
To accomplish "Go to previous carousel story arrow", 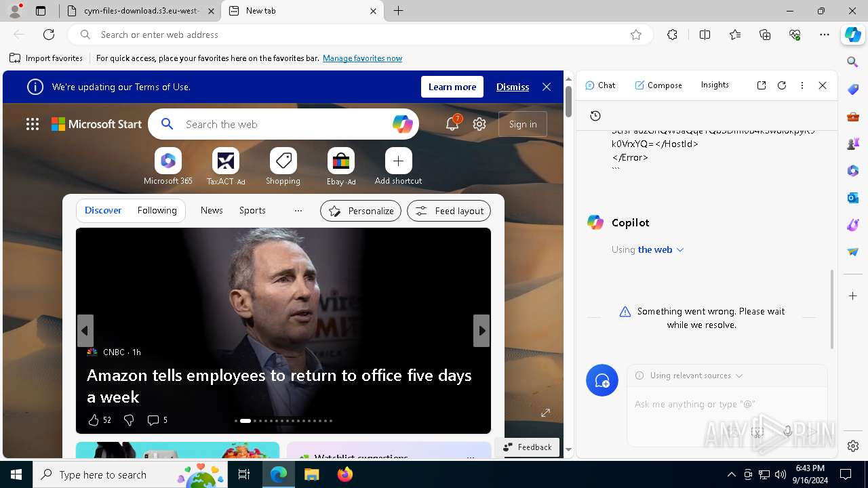I will point(85,331).
